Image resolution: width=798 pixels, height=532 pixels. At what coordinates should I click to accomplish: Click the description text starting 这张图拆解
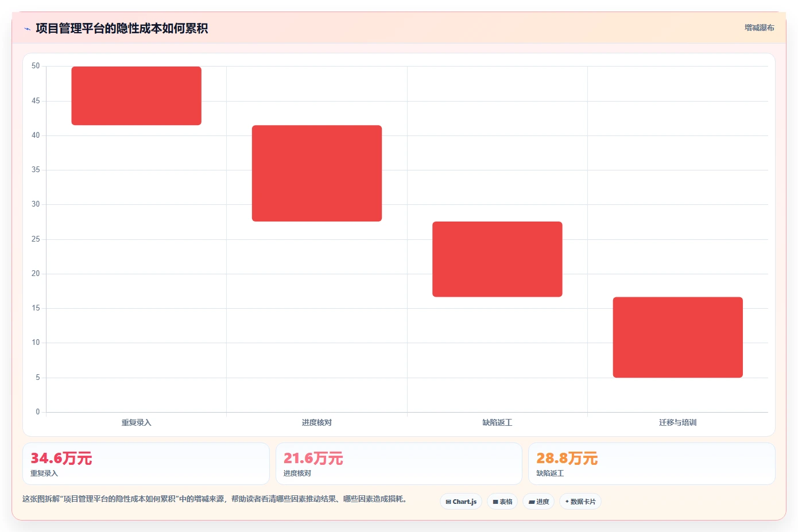point(216,499)
